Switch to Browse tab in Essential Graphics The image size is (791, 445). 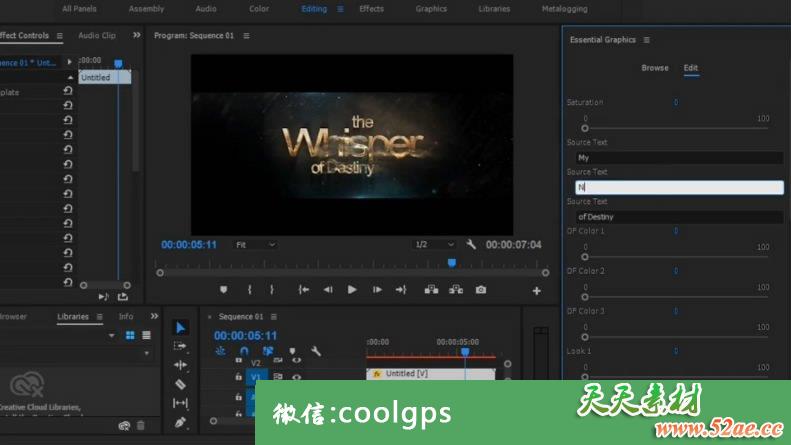(655, 68)
